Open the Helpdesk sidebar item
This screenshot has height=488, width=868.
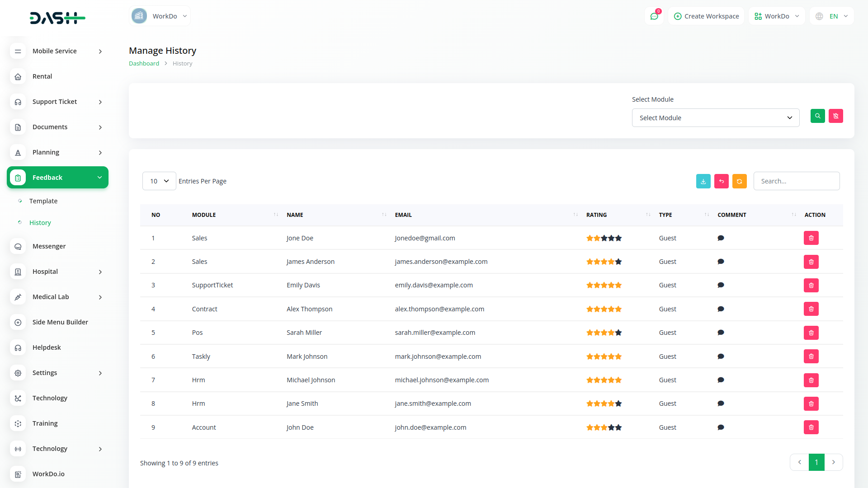(x=47, y=347)
